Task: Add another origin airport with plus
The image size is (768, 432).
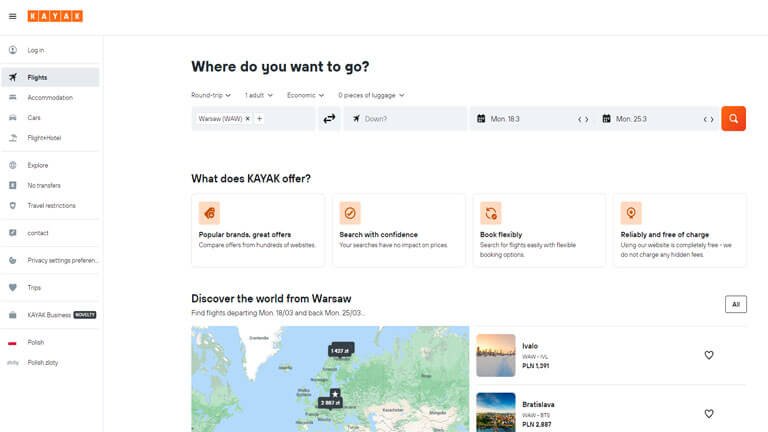Action: tap(260, 119)
